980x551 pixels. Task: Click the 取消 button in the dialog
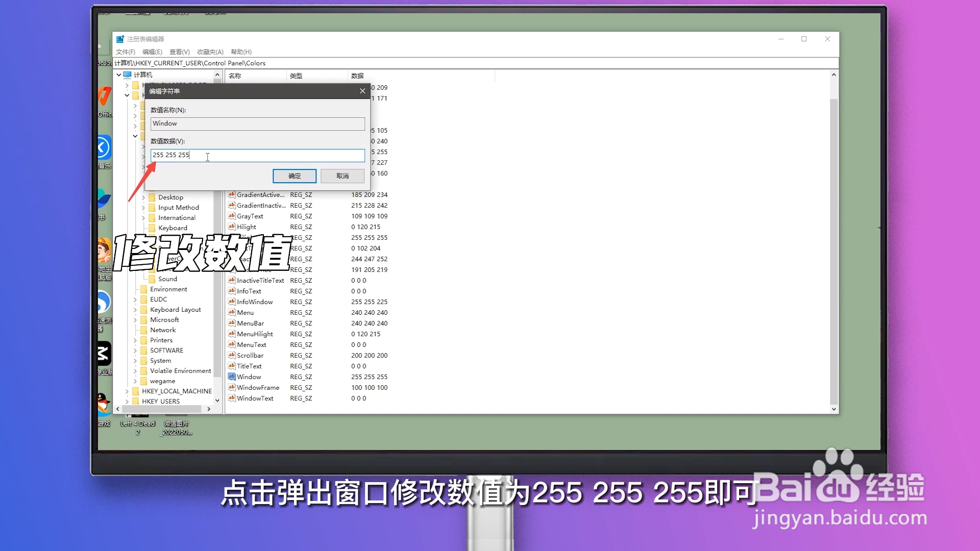(342, 176)
